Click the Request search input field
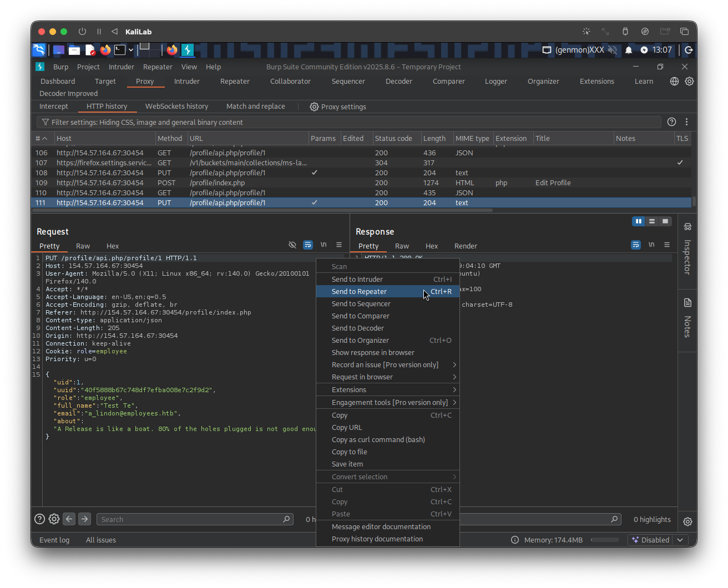The image size is (728, 588). point(194,519)
